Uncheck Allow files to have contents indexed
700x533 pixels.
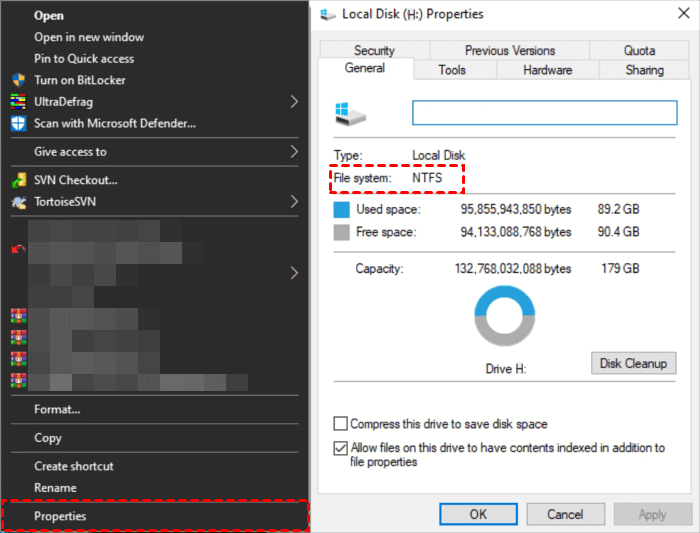[x=341, y=448]
